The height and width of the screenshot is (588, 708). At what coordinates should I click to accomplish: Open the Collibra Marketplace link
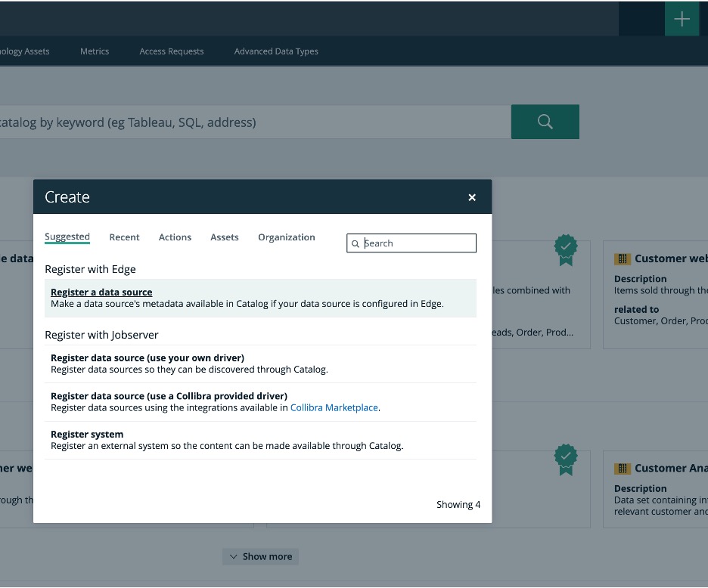(334, 407)
